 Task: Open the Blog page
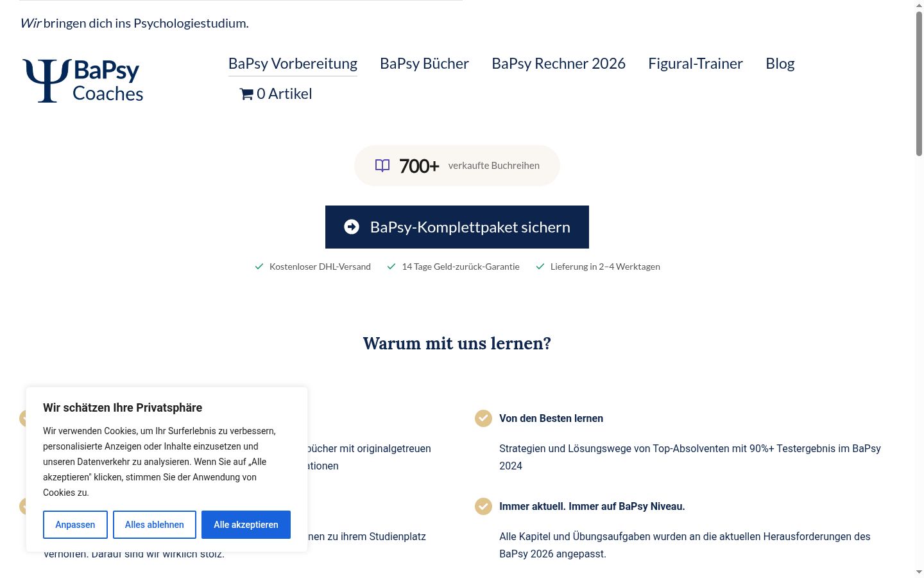[780, 64]
